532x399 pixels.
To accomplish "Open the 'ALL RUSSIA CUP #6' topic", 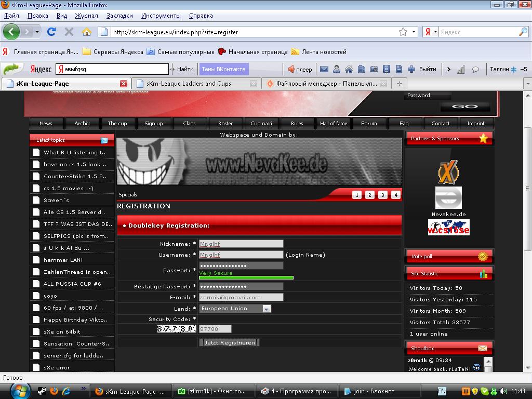I will click(72, 284).
